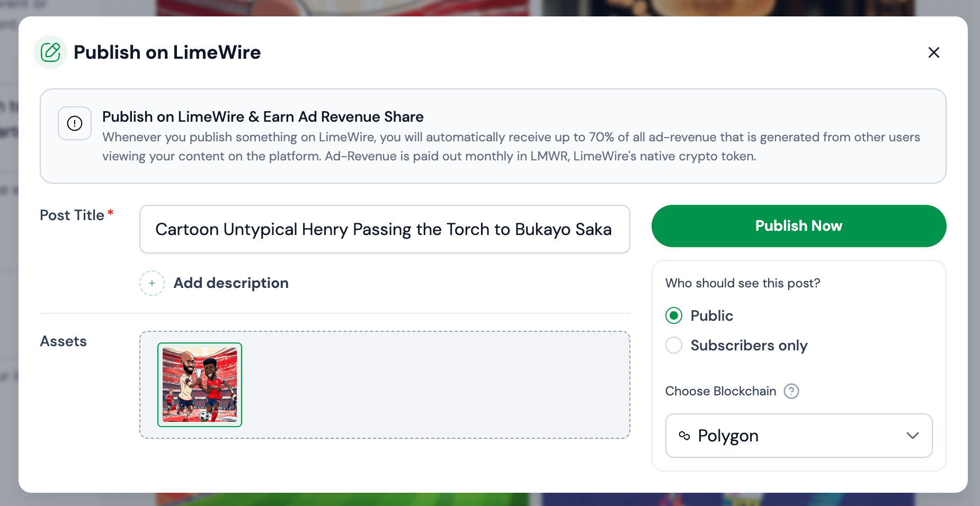Click the dashed plus icon for adding a description
Viewport: 980px width, 506px height.
tap(152, 283)
